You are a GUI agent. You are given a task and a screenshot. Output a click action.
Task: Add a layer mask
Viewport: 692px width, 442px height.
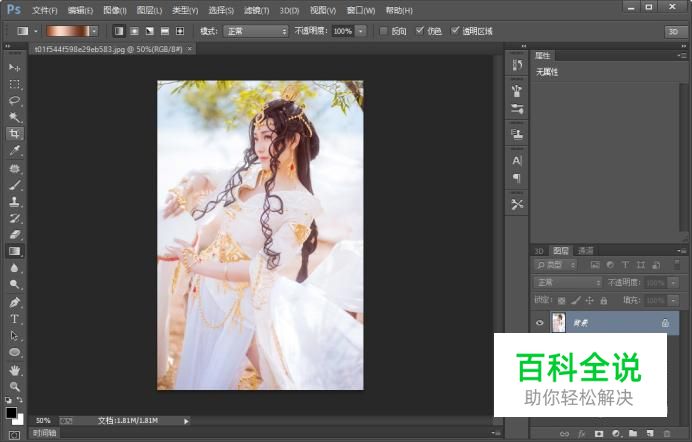click(598, 434)
